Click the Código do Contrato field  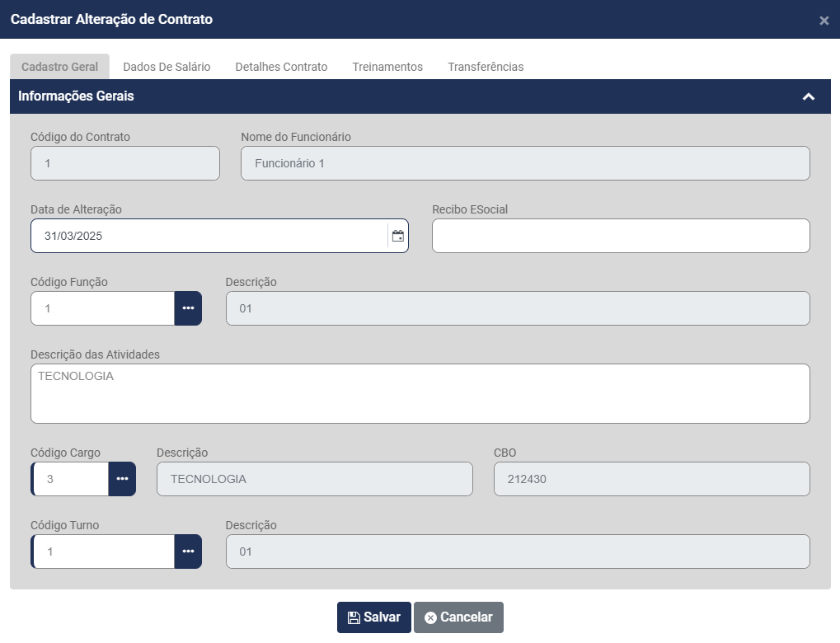tap(125, 163)
